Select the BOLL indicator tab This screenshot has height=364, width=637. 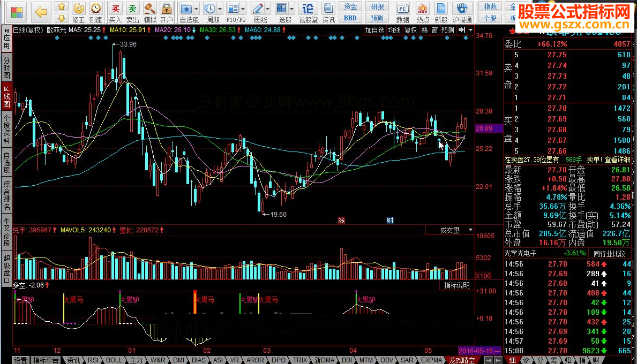[x=114, y=360]
